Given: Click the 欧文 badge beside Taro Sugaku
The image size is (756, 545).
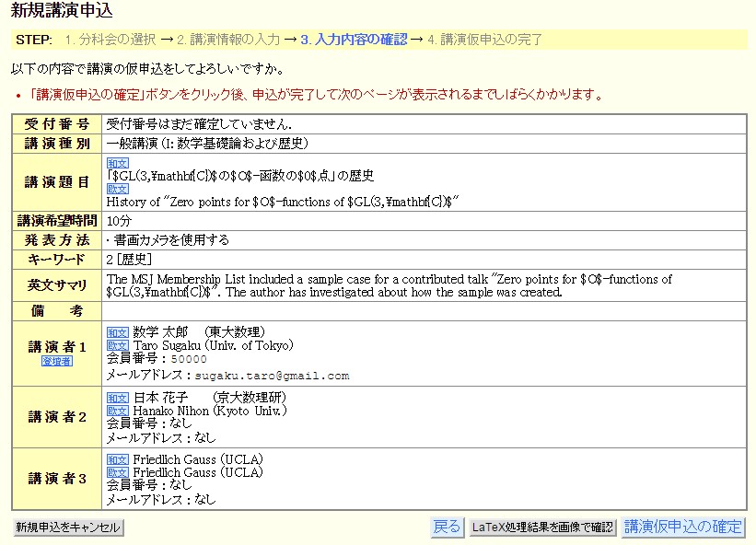Looking at the screenshot, I should (118, 345).
